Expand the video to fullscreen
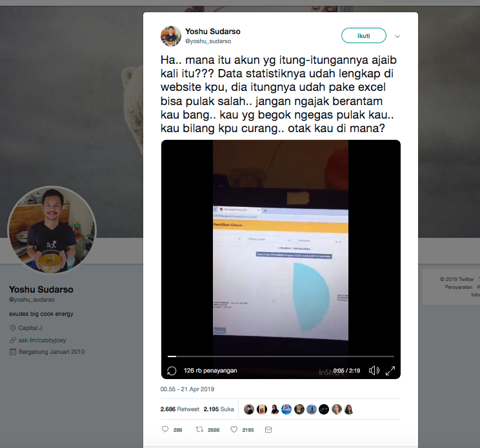The image size is (480, 448). point(390,371)
